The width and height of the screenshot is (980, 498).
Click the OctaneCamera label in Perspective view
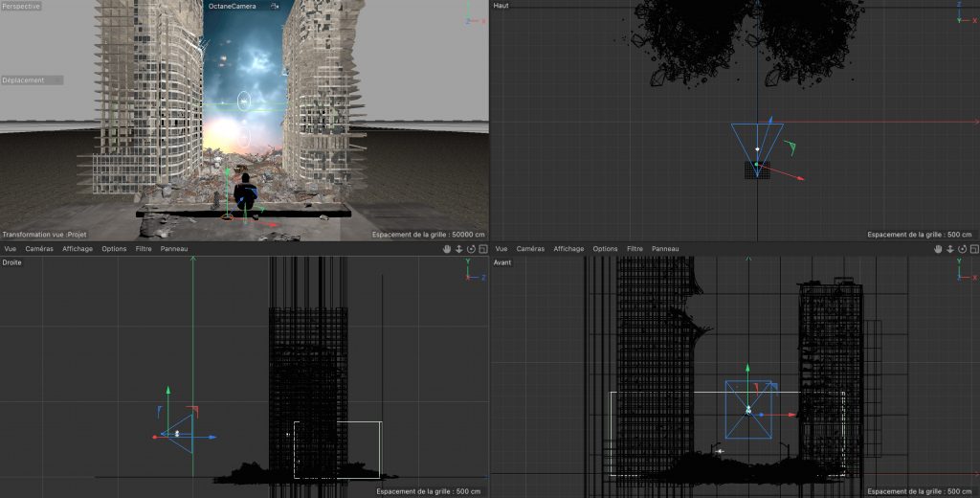coord(233,6)
